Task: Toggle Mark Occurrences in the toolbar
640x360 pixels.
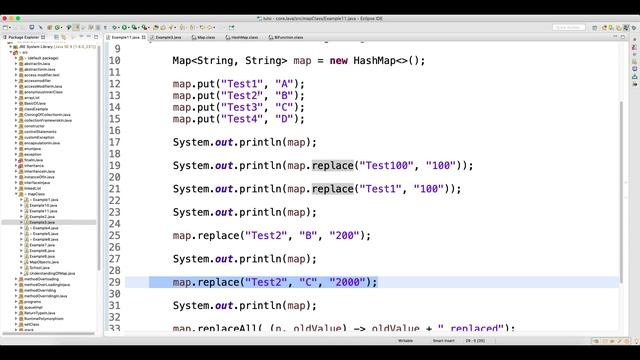Action: pyautogui.click(x=76, y=27)
